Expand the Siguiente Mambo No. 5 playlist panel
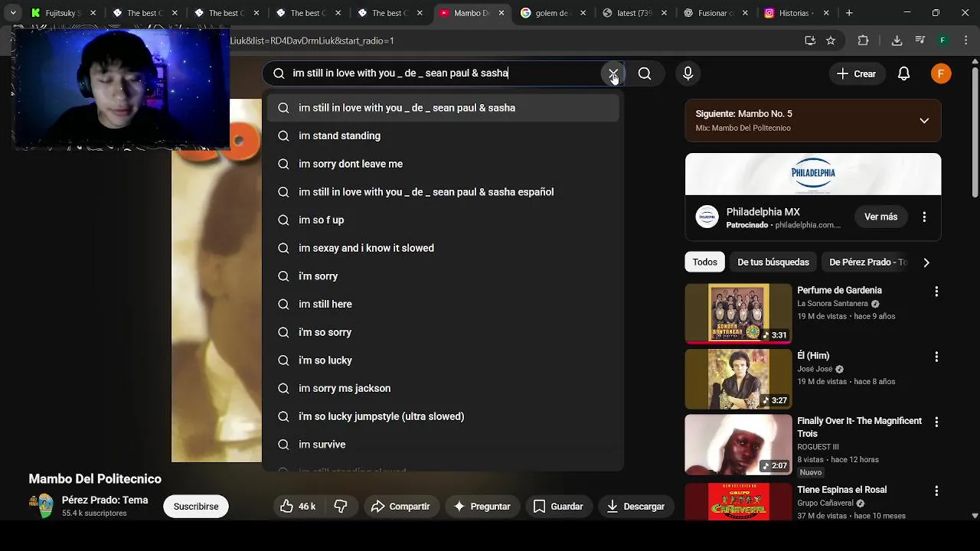The width and height of the screenshot is (980, 551). coord(924,121)
